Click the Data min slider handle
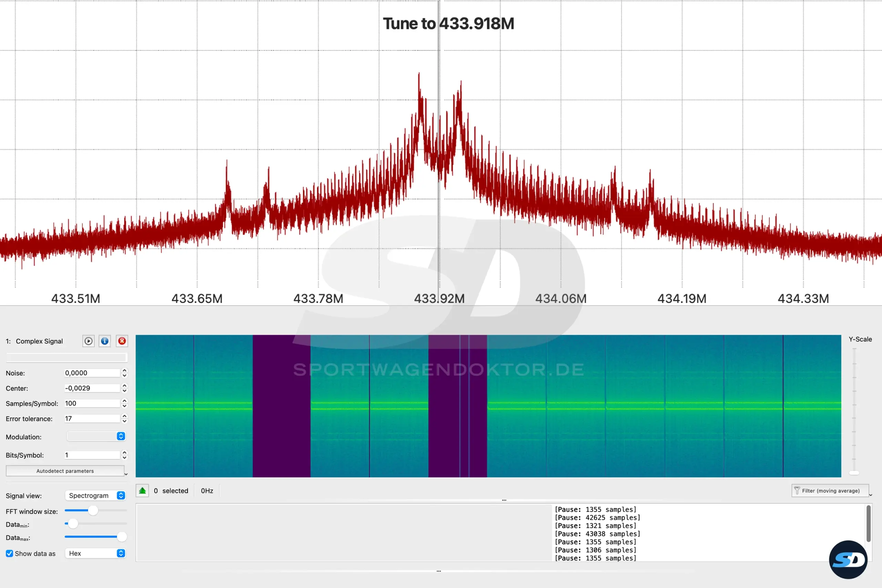 [x=73, y=524]
